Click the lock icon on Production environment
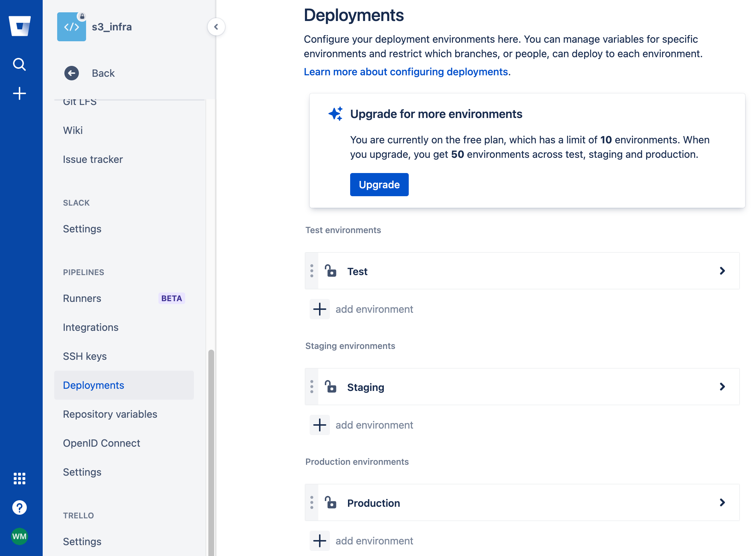The width and height of the screenshot is (756, 556). point(331,502)
